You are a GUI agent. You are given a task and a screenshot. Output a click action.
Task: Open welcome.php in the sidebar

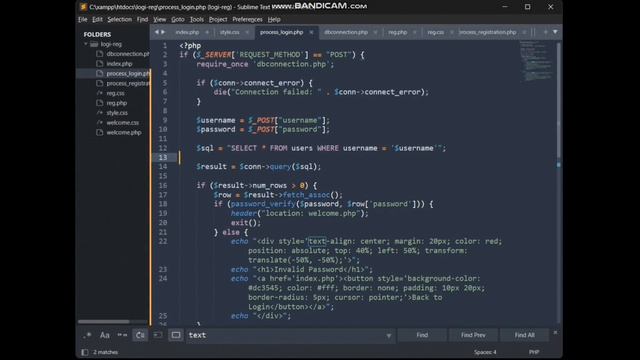coord(124,132)
